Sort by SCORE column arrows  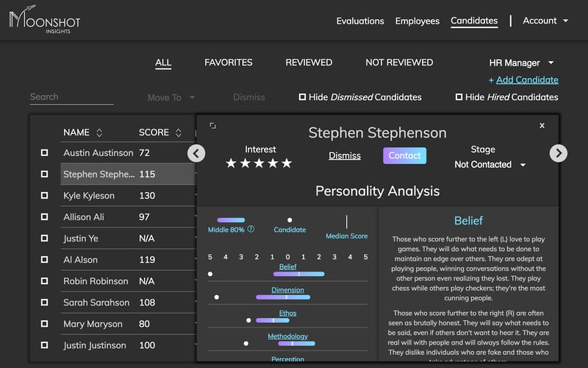point(179,132)
